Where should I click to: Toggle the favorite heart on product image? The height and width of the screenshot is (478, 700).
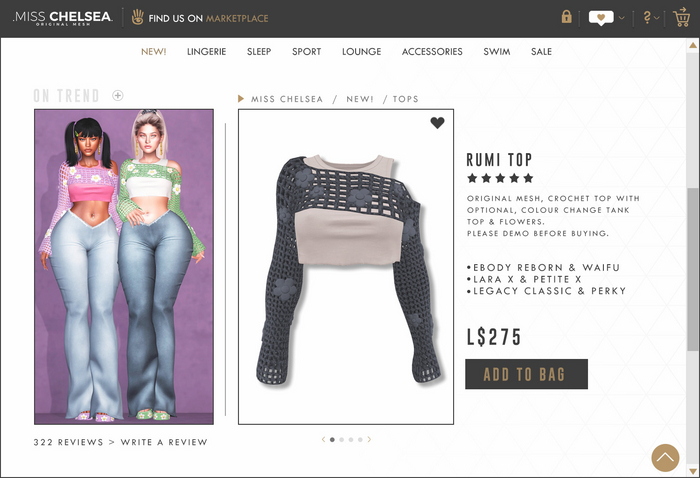pyautogui.click(x=438, y=123)
